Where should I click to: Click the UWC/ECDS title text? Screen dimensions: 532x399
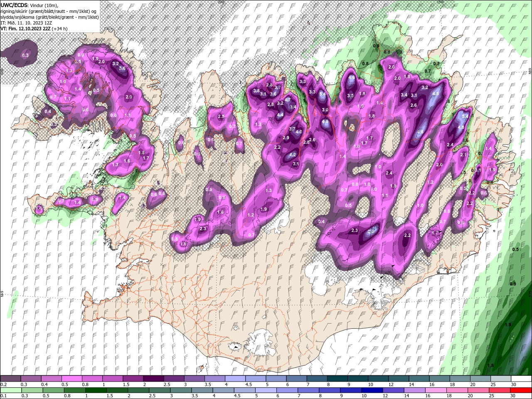click(x=14, y=5)
